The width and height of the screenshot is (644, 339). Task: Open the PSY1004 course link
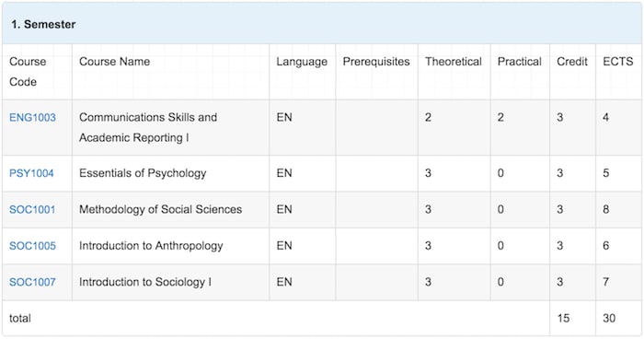click(31, 173)
